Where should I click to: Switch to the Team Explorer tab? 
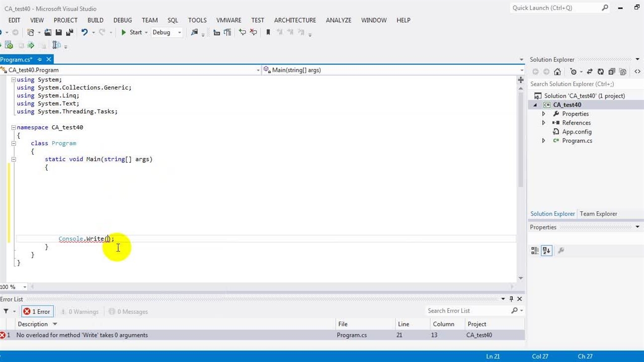tap(598, 214)
